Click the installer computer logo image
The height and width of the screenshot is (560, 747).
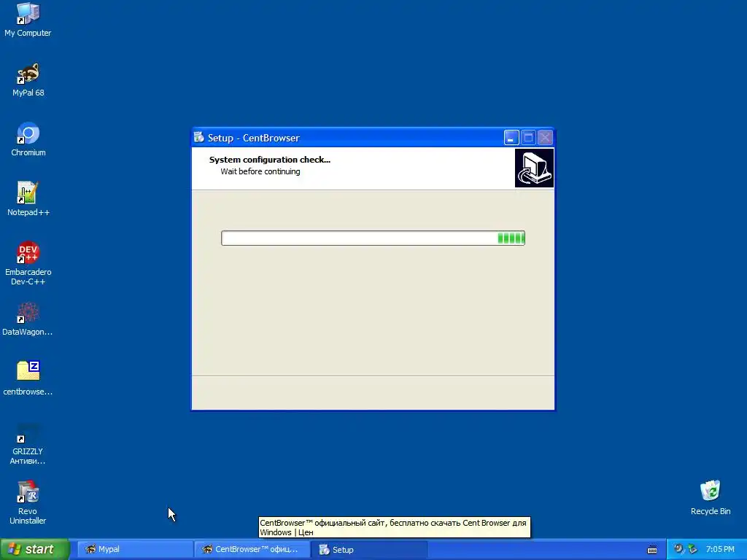click(534, 168)
